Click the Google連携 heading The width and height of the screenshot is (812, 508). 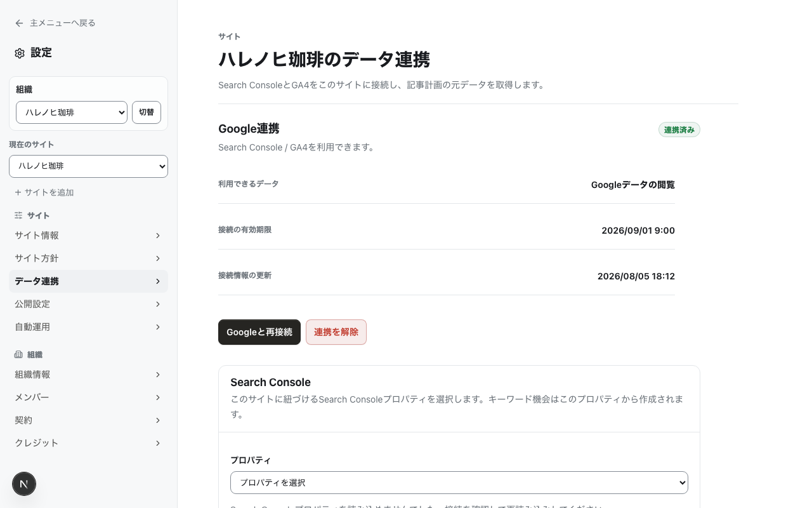tap(249, 129)
